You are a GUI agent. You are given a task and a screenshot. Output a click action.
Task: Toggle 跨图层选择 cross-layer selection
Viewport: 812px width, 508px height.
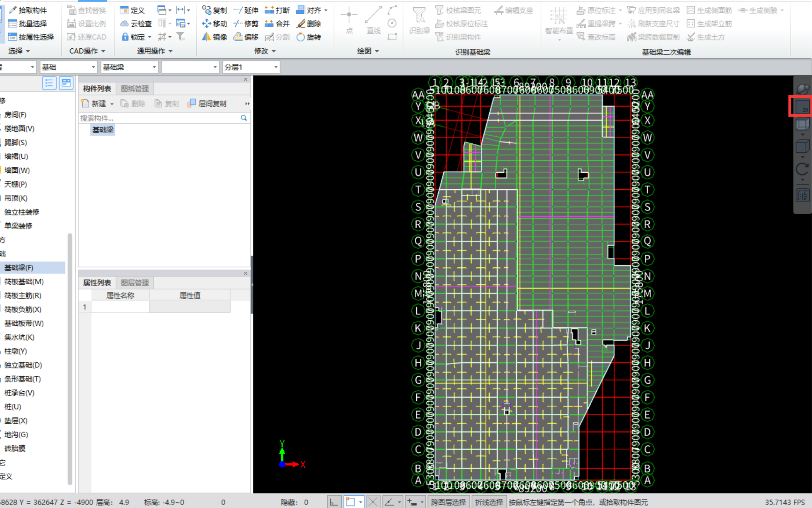(x=448, y=502)
